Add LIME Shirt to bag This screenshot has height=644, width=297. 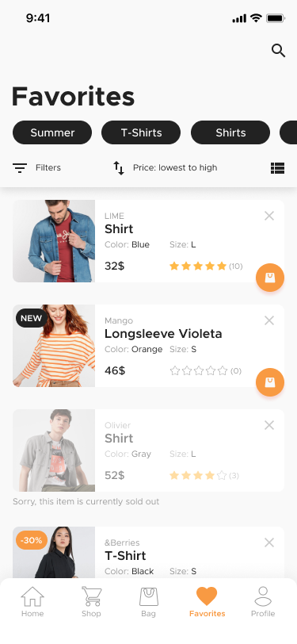[270, 278]
